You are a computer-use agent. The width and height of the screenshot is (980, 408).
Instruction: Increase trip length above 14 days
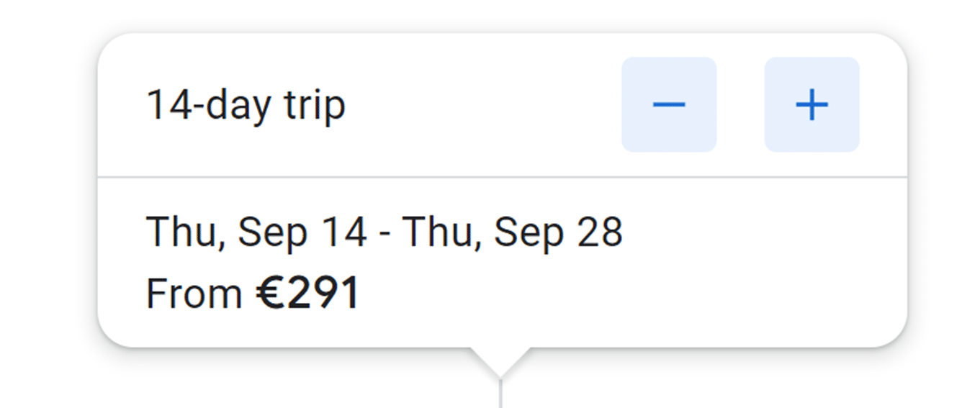click(x=812, y=105)
